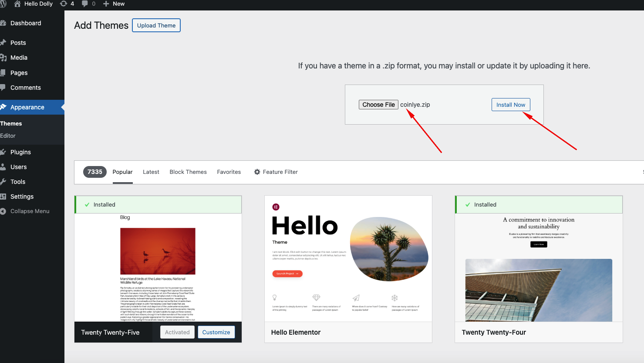Click the Posts pushpin icon
The image size is (644, 363).
coord(3,43)
